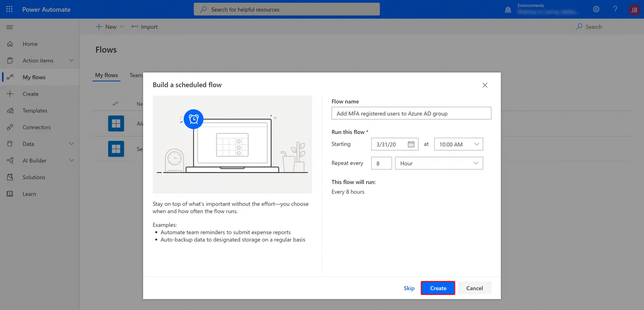Screen dimensions: 644x310
Task: Click the Create button in dialog
Action: tap(438, 288)
